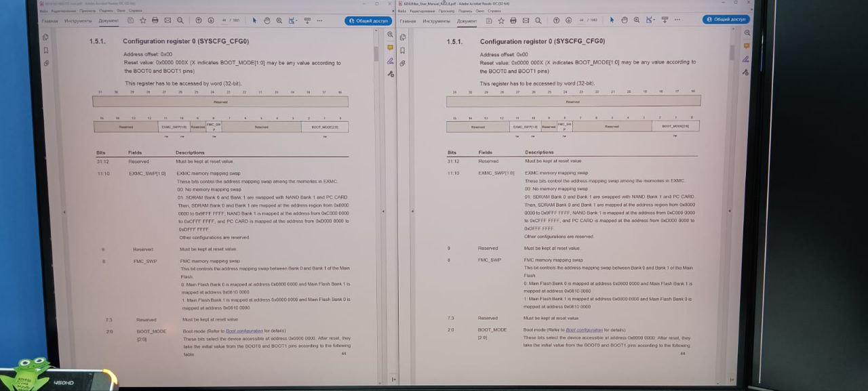The image size is (868, 391).
Task: Bookmark star icon in left window toolbar
Action: [143, 20]
